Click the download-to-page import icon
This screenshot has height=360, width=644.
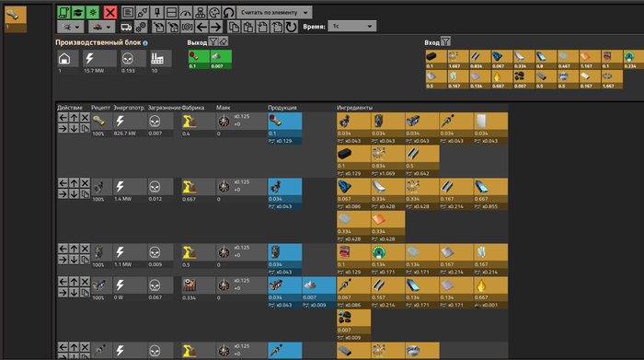coord(263,27)
